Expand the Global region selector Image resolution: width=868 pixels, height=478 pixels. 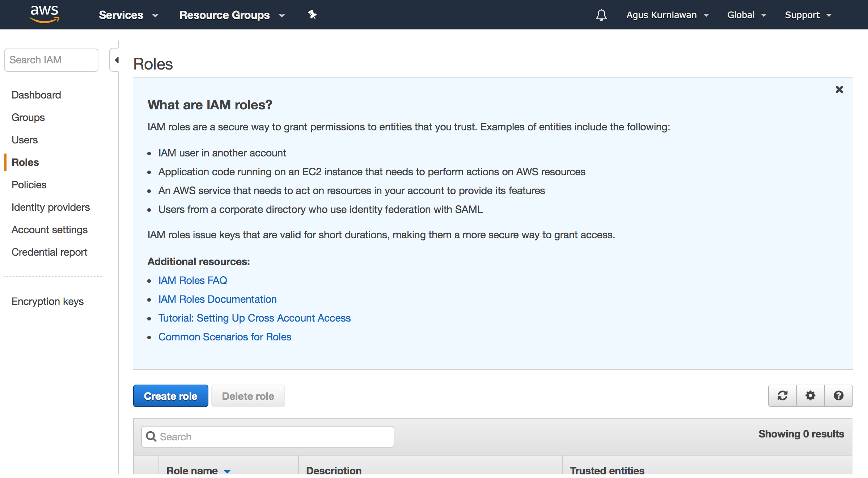coord(746,15)
